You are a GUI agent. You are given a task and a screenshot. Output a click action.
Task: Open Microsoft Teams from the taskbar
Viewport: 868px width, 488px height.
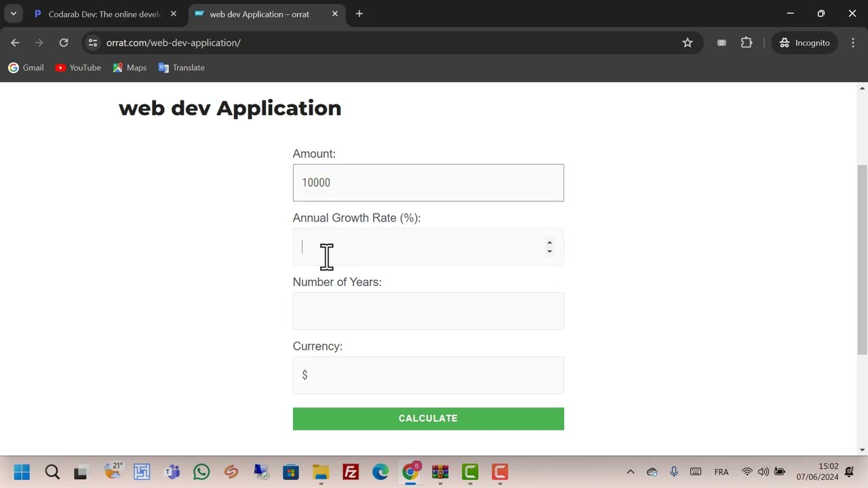point(172,472)
